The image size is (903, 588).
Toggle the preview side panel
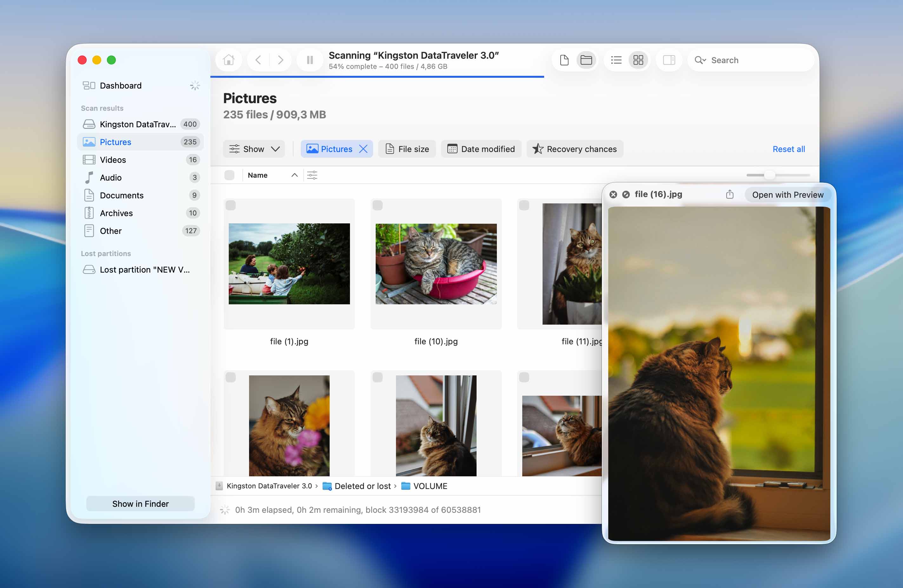pos(669,60)
